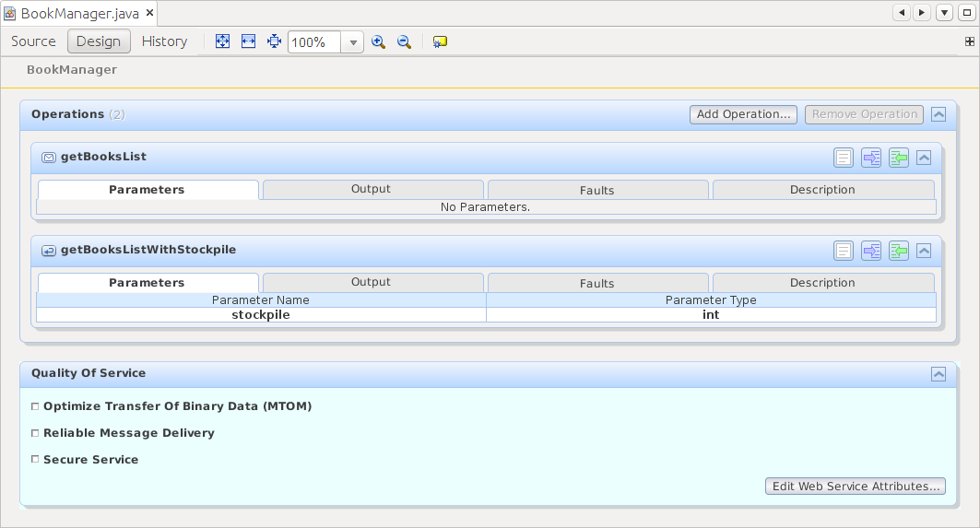Screen dimensions: 980x528
Task: Click the BookManager.java file icon on tab
Action: [x=10, y=13]
